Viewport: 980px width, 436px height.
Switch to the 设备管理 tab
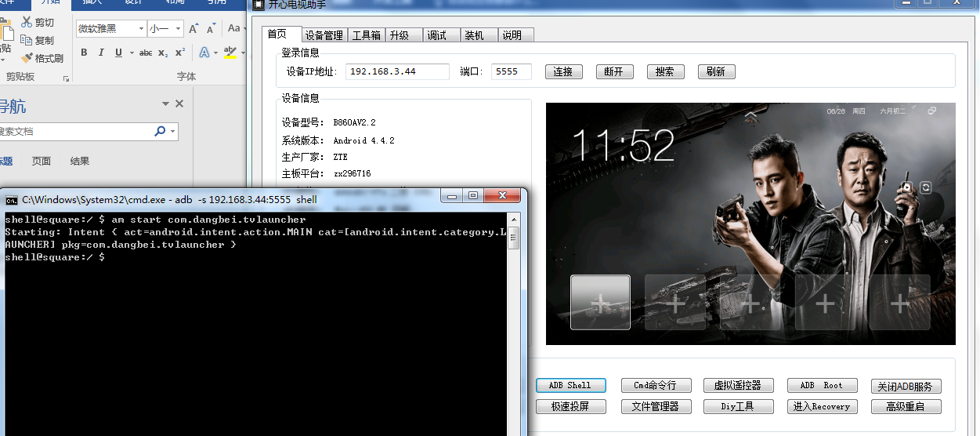coord(324,35)
